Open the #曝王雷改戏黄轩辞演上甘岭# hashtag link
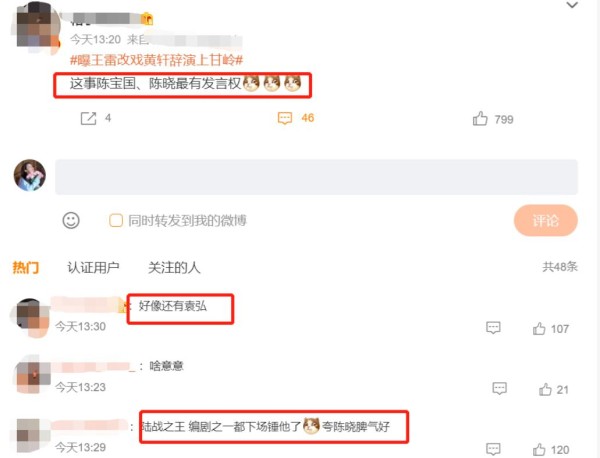The height and width of the screenshot is (458, 600). point(156,60)
